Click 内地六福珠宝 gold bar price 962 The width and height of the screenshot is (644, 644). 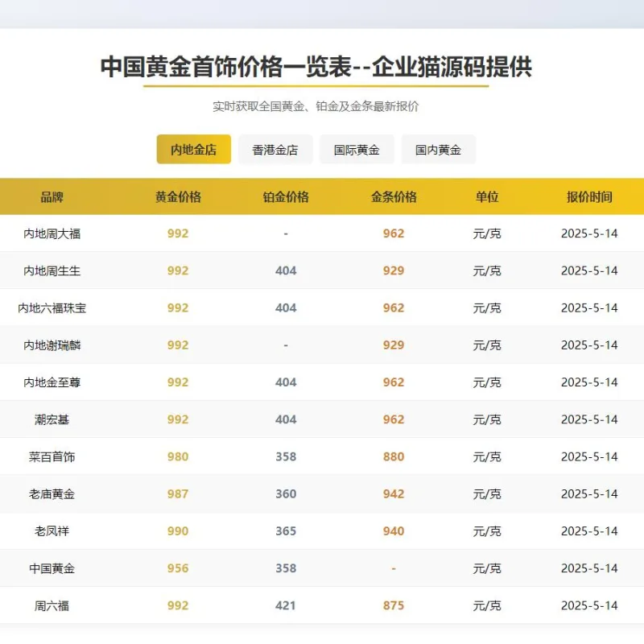(394, 308)
